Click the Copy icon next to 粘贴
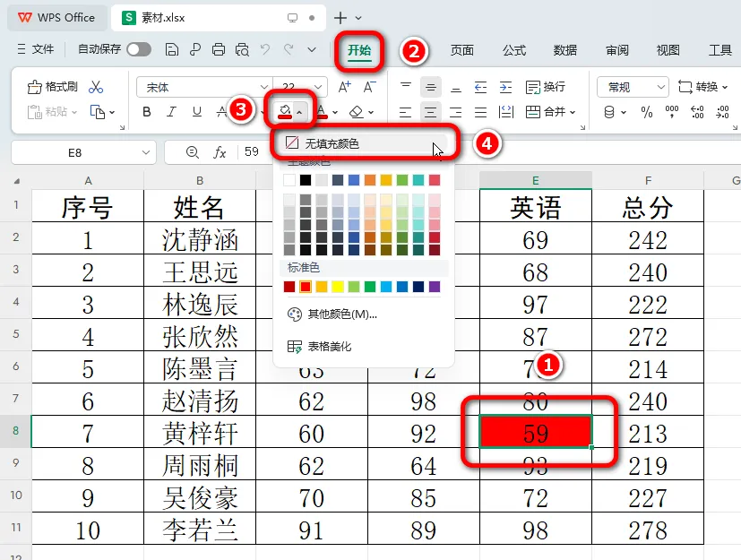 pyautogui.click(x=98, y=112)
